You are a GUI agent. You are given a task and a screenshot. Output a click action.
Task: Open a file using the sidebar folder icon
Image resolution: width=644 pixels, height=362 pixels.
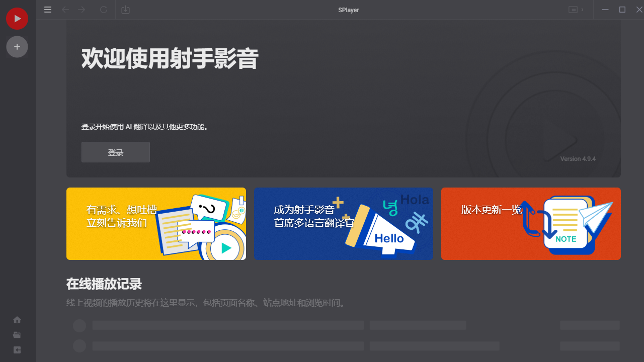pyautogui.click(x=17, y=335)
